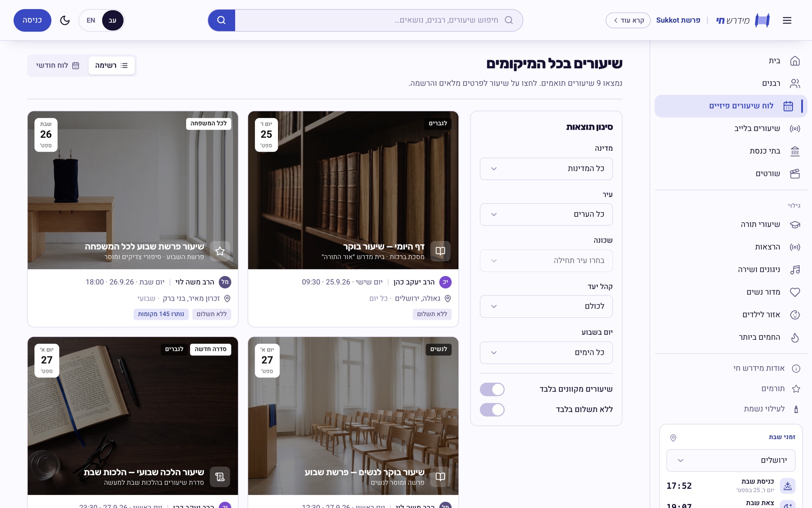Open city dropdown (כל הערים)

pyautogui.click(x=546, y=214)
